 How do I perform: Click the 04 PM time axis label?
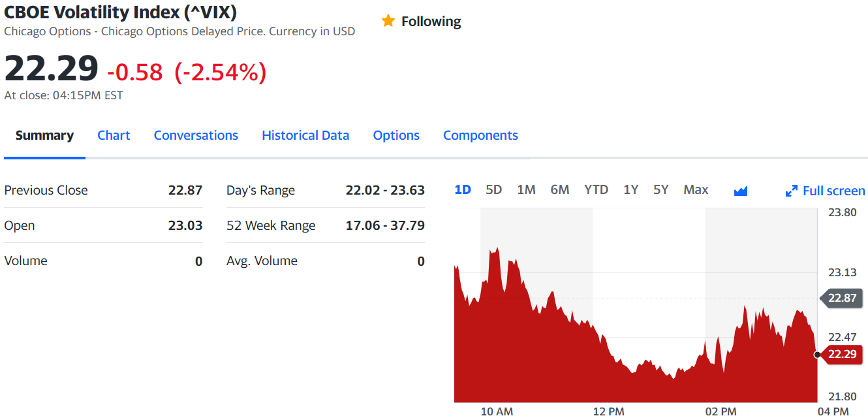click(833, 411)
